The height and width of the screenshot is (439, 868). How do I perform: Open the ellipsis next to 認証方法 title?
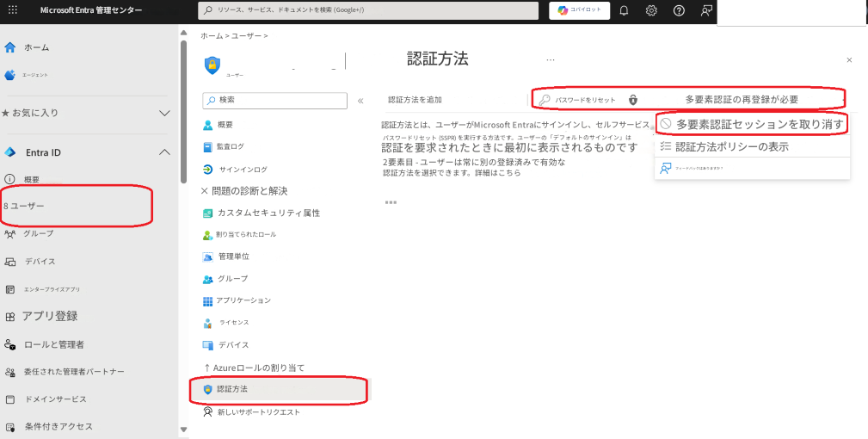[551, 59]
